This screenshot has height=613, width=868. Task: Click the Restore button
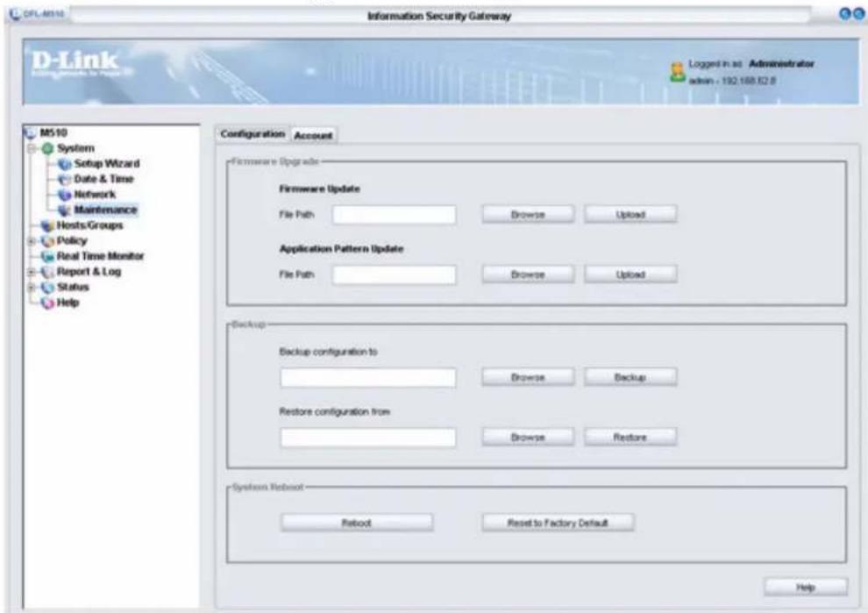coord(630,438)
